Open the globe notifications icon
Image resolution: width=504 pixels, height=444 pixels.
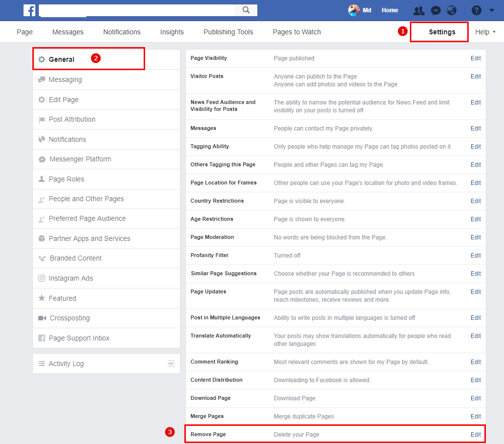tap(451, 11)
